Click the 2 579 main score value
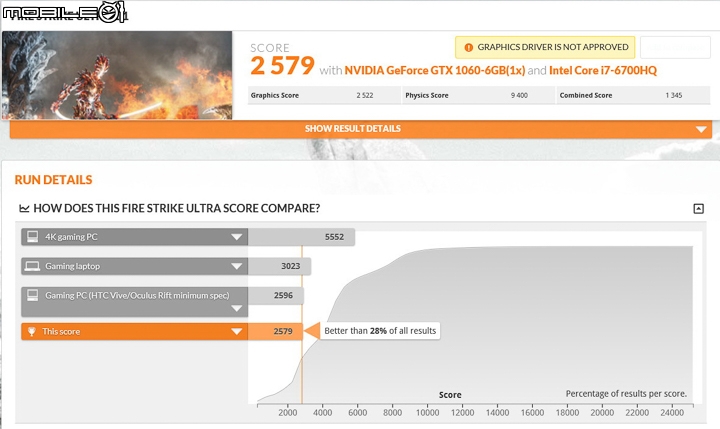This screenshot has height=429, width=720. (282, 65)
